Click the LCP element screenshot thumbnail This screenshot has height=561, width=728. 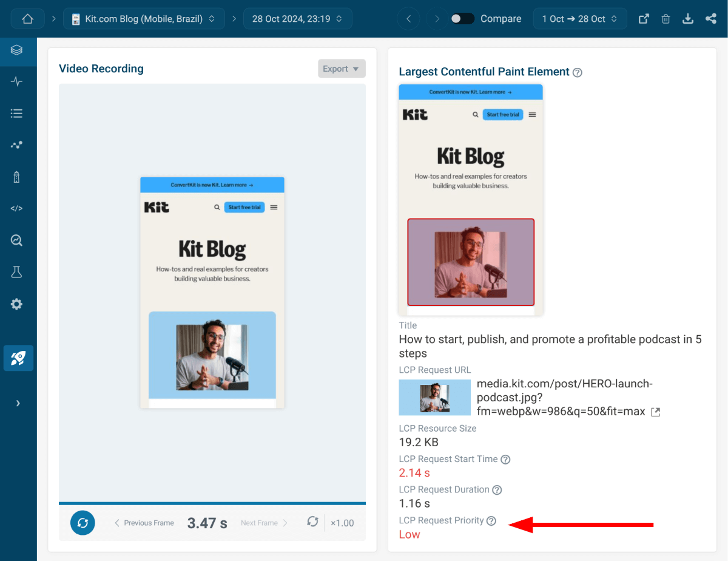click(471, 200)
